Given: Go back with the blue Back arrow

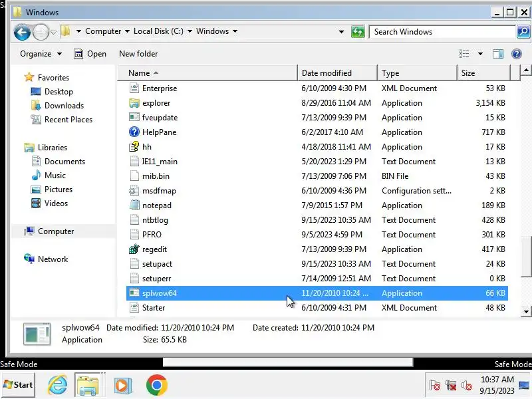Looking at the screenshot, I should (22, 32).
